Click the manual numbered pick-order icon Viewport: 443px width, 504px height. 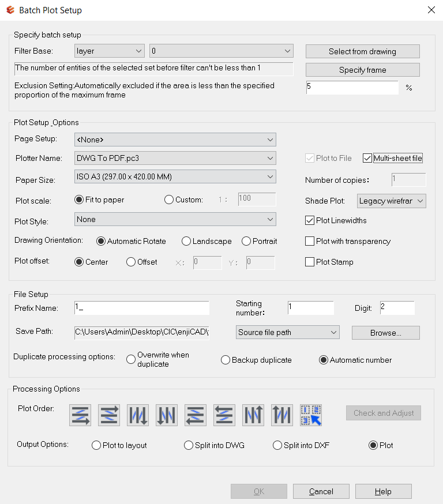coord(311,415)
